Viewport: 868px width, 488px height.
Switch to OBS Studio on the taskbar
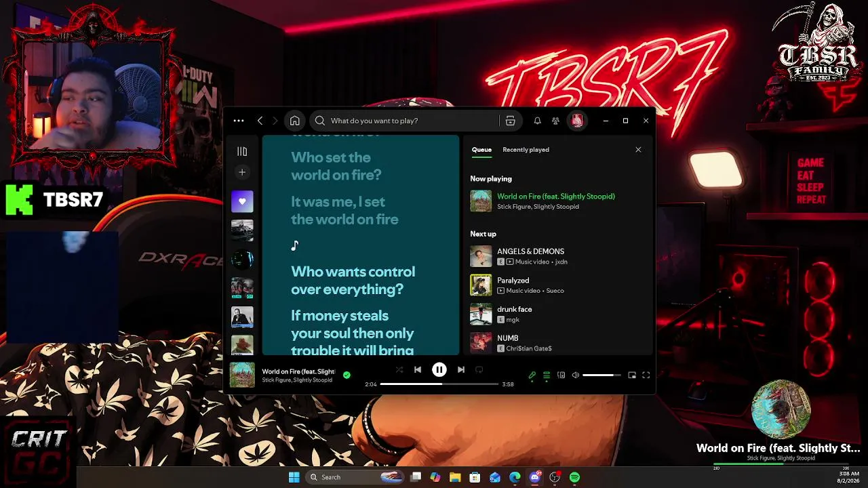pos(555,477)
